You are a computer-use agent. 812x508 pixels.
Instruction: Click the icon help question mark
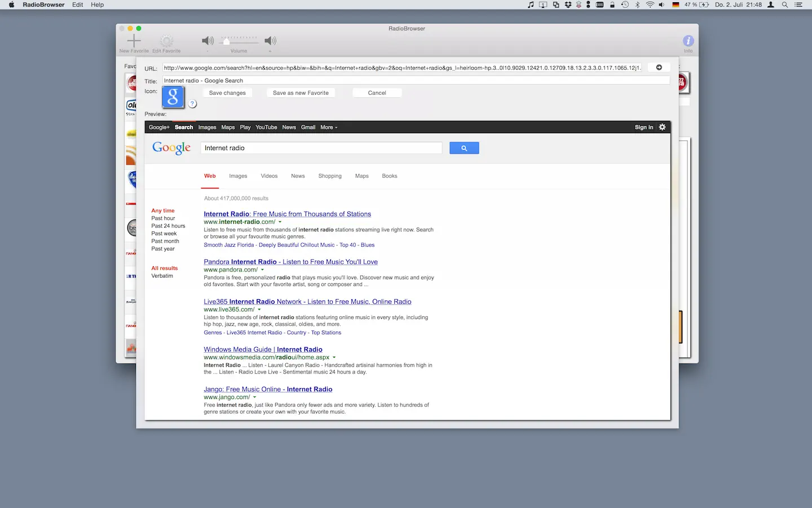(x=192, y=104)
